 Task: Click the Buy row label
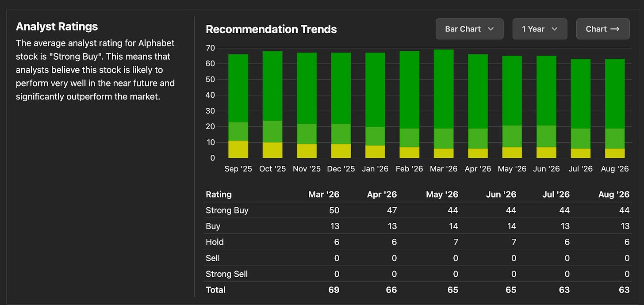click(213, 226)
